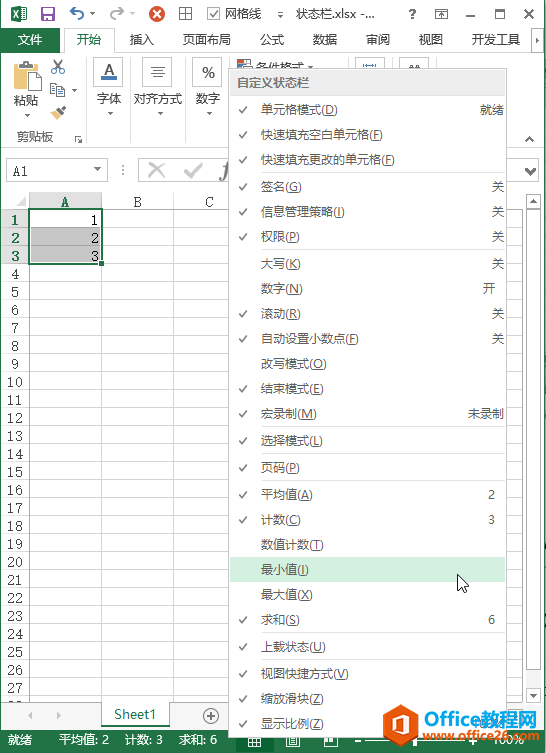Click the Normal view icon in status bar

click(254, 742)
